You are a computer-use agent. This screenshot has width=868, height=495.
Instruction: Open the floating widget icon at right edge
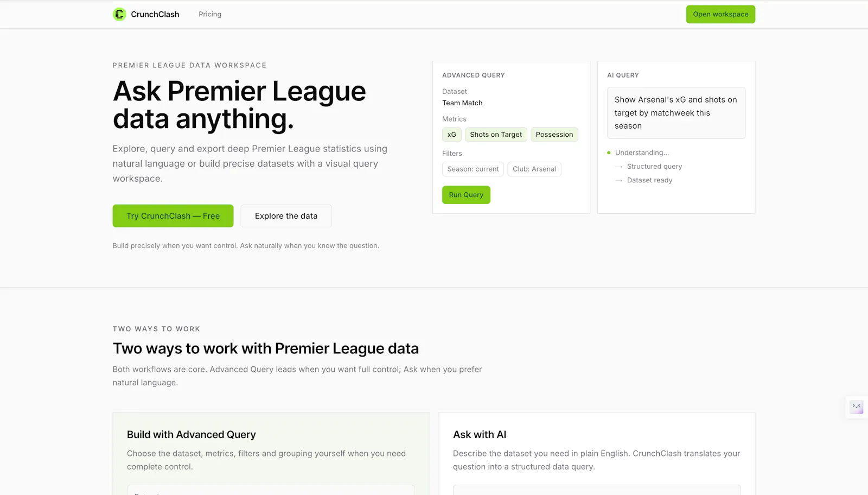click(857, 407)
